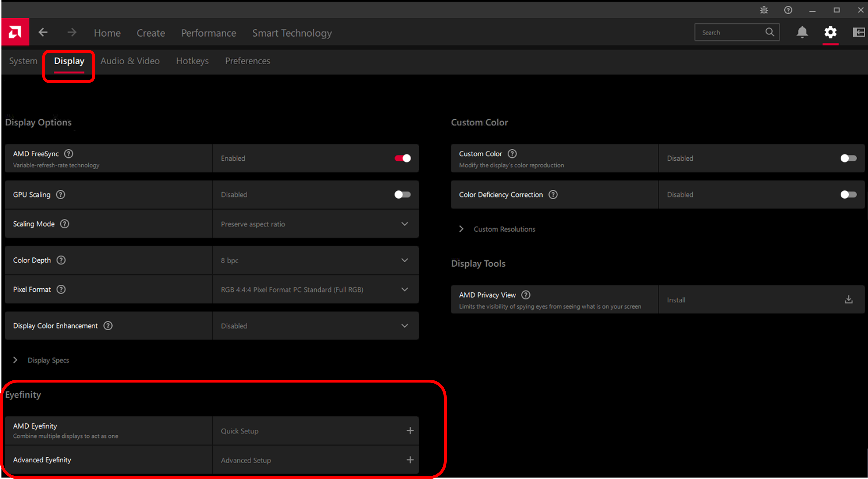Screen dimensions: 868x479
Task: Show help for AMD FreeSync
Action: (x=69, y=154)
